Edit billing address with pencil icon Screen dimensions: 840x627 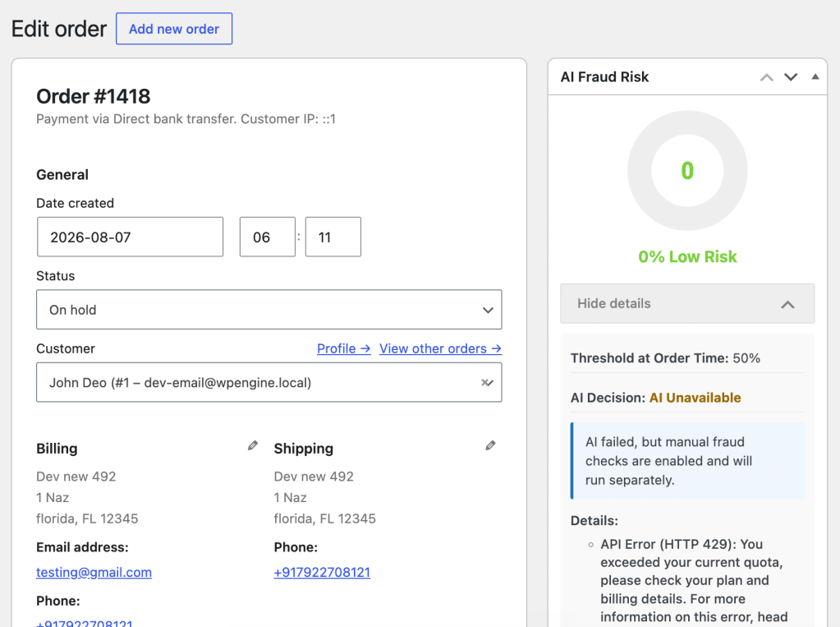252,445
